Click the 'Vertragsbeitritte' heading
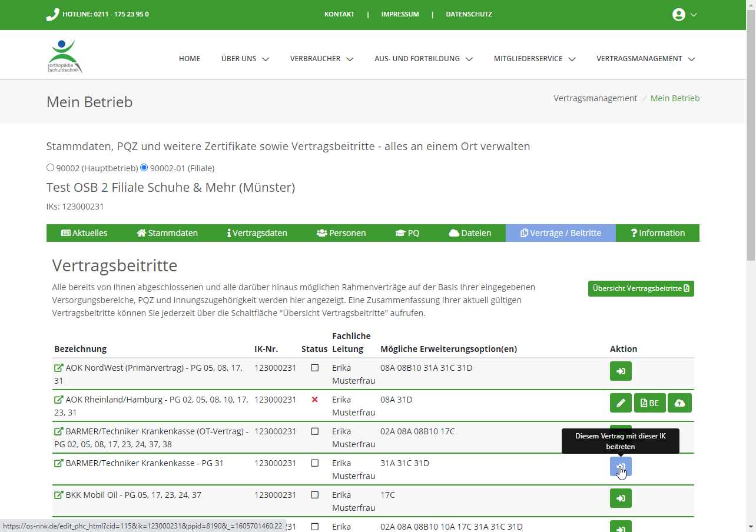This screenshot has width=756, height=532. [x=115, y=265]
